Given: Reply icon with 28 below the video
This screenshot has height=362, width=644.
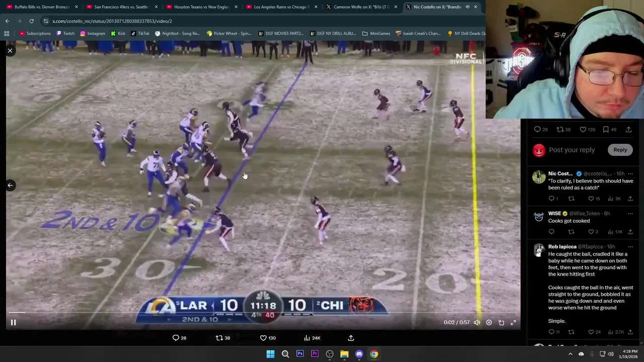Looking at the screenshot, I should click(180, 338).
